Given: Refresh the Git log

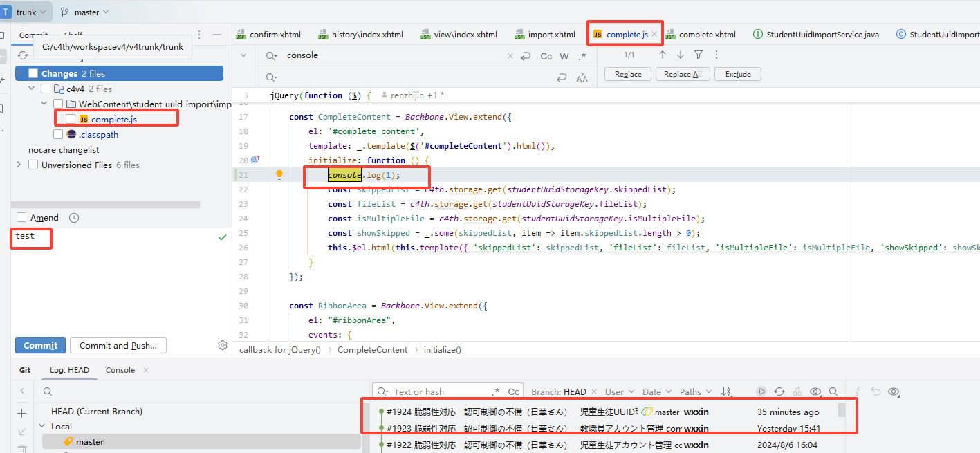Looking at the screenshot, I should [779, 391].
